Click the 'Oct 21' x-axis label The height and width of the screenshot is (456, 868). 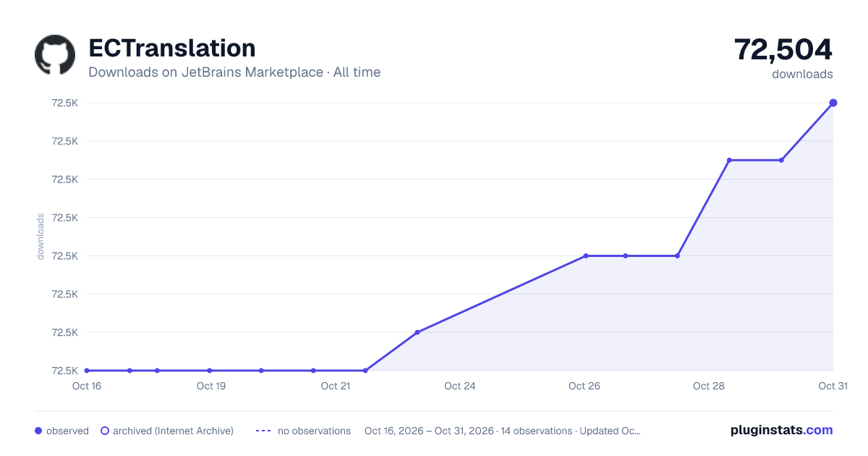coord(336,386)
